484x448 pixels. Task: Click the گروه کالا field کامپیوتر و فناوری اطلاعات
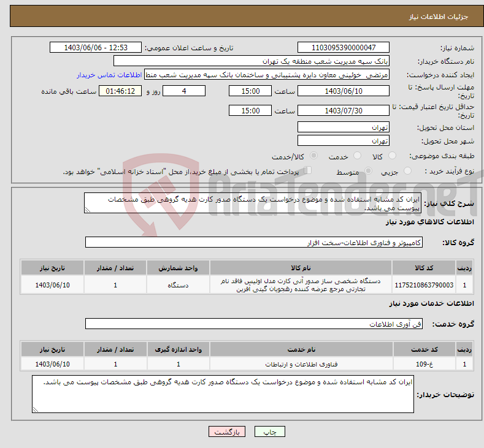pos(254,242)
